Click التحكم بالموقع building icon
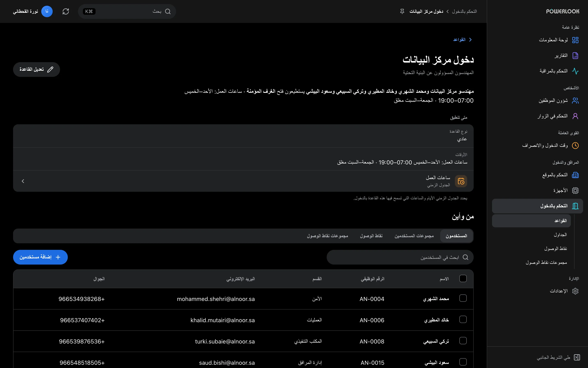Viewport: 588px width, 368px height. [x=575, y=175]
